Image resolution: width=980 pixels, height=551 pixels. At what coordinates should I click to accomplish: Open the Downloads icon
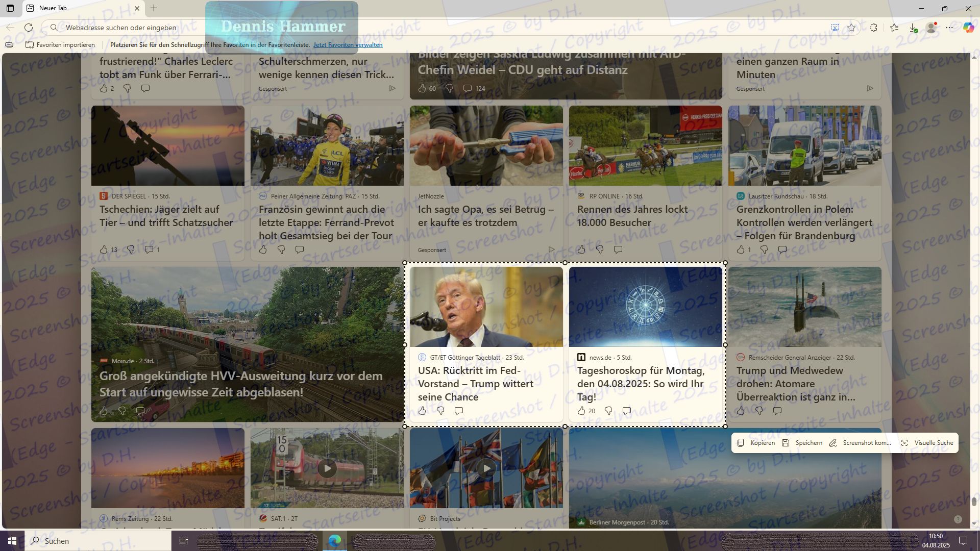(913, 28)
